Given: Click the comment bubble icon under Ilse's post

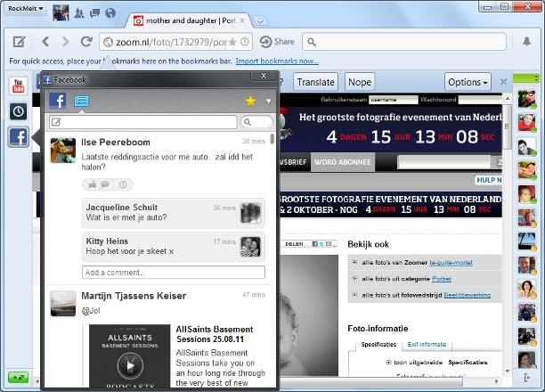Looking at the screenshot, I should click(104, 184).
